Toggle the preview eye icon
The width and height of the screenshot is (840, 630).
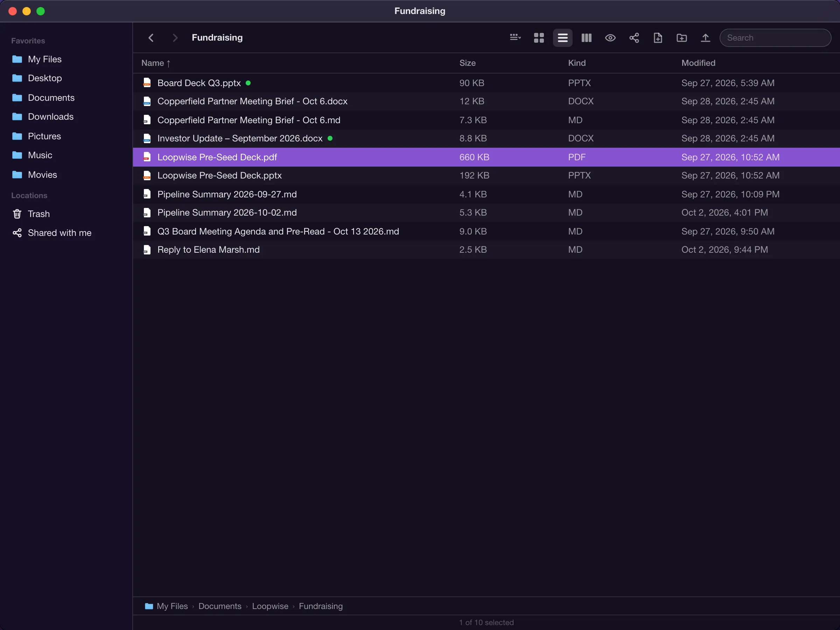click(610, 37)
